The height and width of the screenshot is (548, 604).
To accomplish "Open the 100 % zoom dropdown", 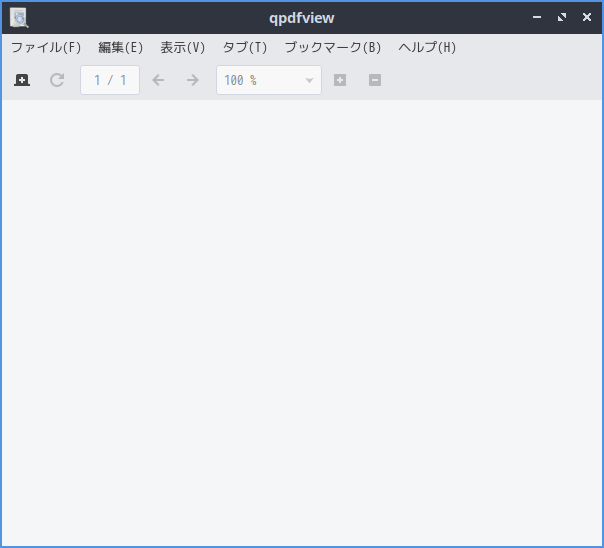I will point(269,80).
